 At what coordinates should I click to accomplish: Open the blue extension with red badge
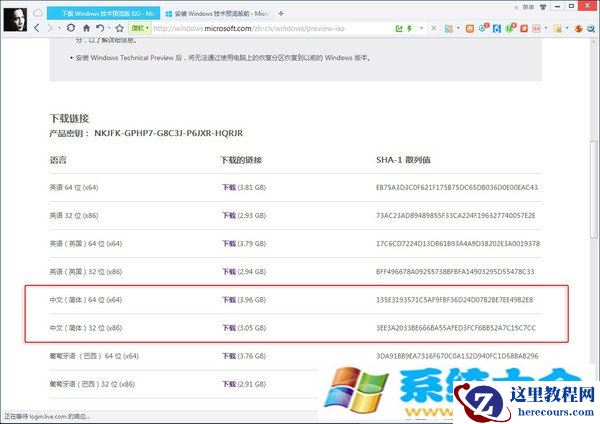[x=483, y=28]
